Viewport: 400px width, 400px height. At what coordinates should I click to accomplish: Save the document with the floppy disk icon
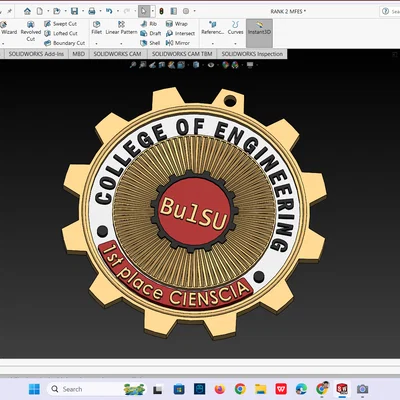tap(74, 11)
